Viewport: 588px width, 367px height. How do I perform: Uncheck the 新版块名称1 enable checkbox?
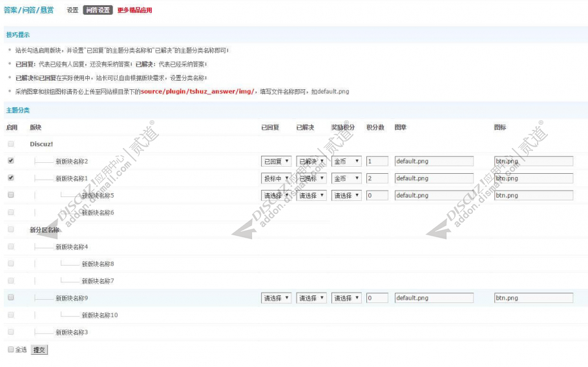pyautogui.click(x=11, y=178)
